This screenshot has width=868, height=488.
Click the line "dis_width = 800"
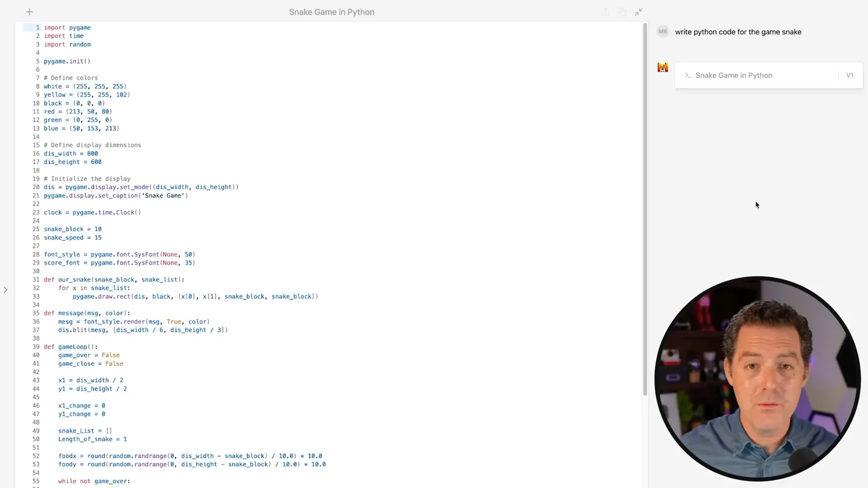71,153
